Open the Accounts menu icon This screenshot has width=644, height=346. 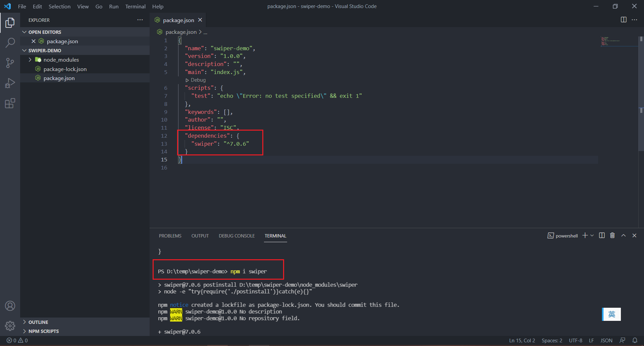10,306
